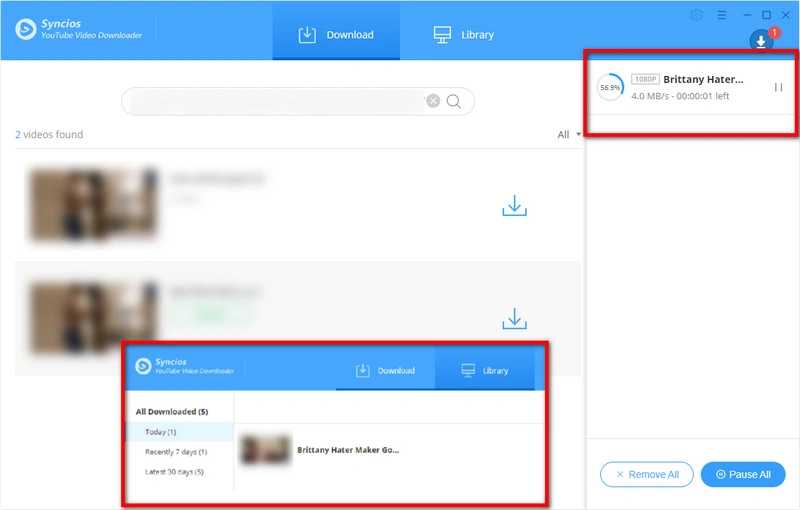This screenshot has width=800, height=510.
Task: Click the Syncios logo icon
Action: [x=26, y=30]
